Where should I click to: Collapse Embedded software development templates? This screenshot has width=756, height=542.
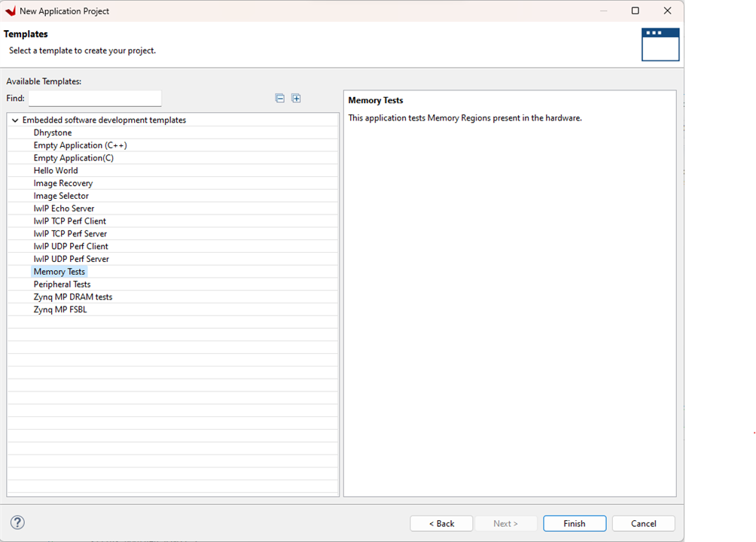coord(15,120)
